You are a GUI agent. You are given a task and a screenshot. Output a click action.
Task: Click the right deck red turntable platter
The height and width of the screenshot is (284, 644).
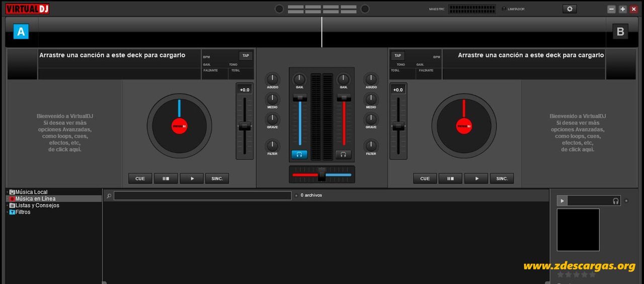(464, 126)
